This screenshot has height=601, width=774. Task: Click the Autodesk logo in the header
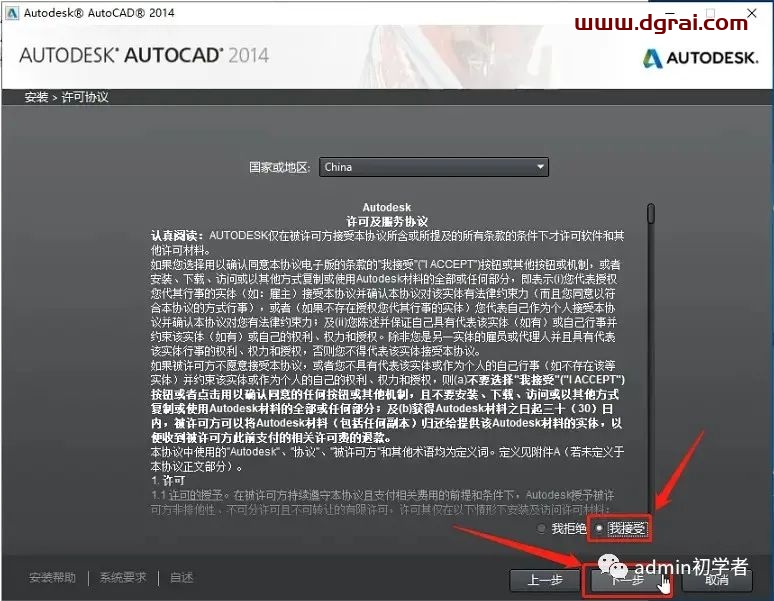point(700,58)
